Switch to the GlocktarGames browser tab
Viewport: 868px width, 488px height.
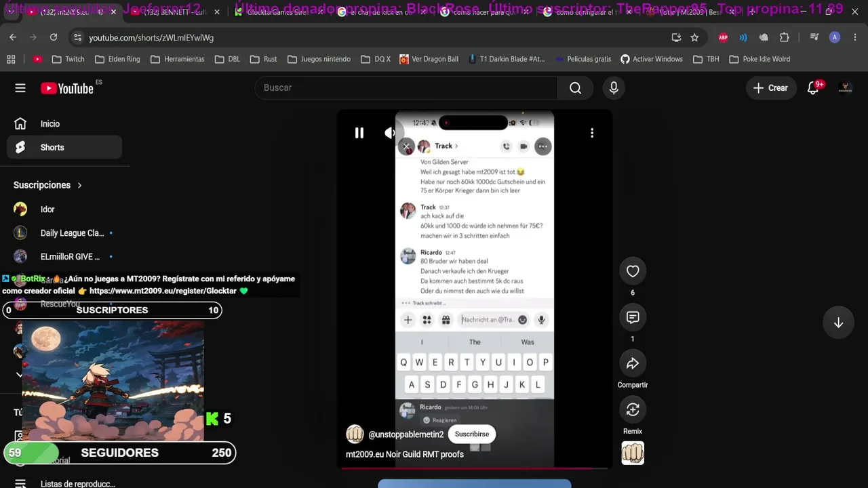[277, 12]
